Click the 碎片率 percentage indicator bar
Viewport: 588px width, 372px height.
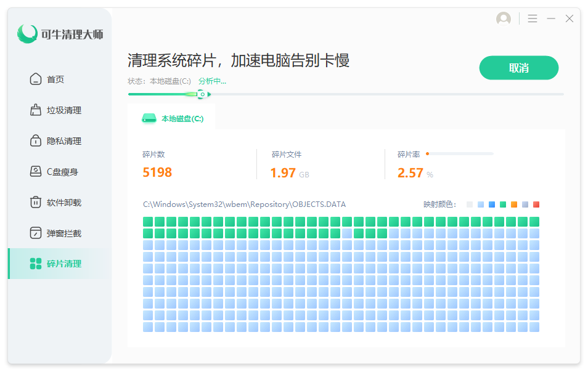tap(459, 153)
